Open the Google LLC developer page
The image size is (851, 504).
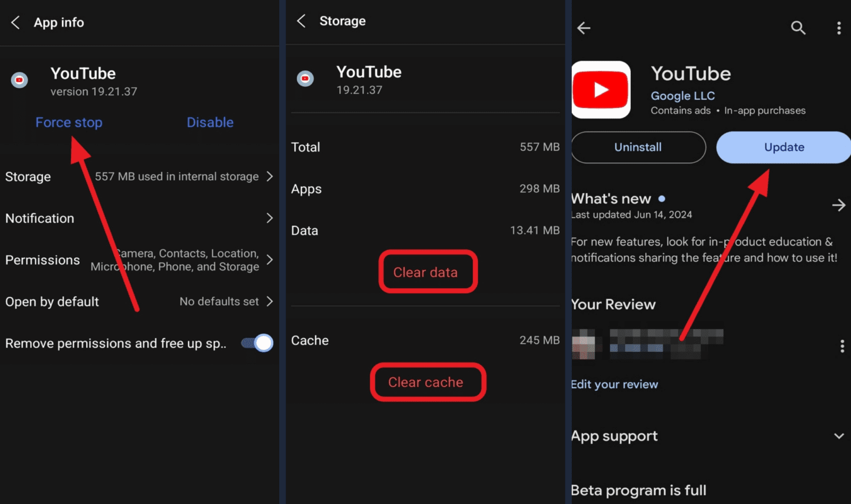click(x=682, y=96)
